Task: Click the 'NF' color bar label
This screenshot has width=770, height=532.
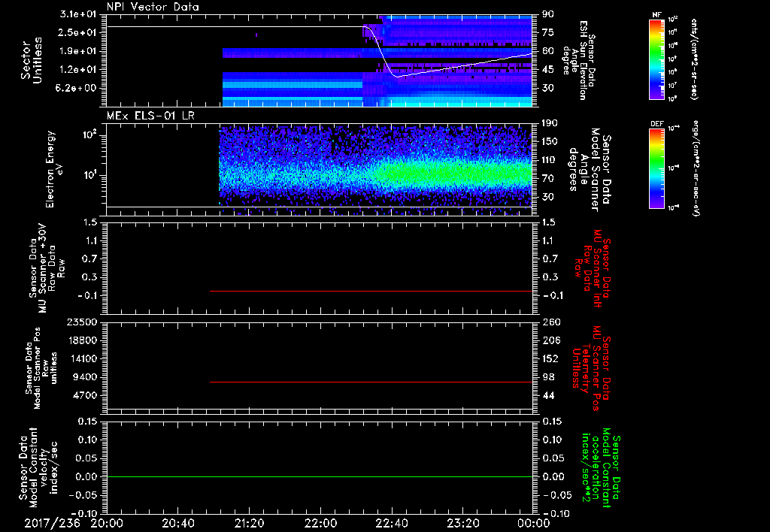Action: pyautogui.click(x=656, y=15)
